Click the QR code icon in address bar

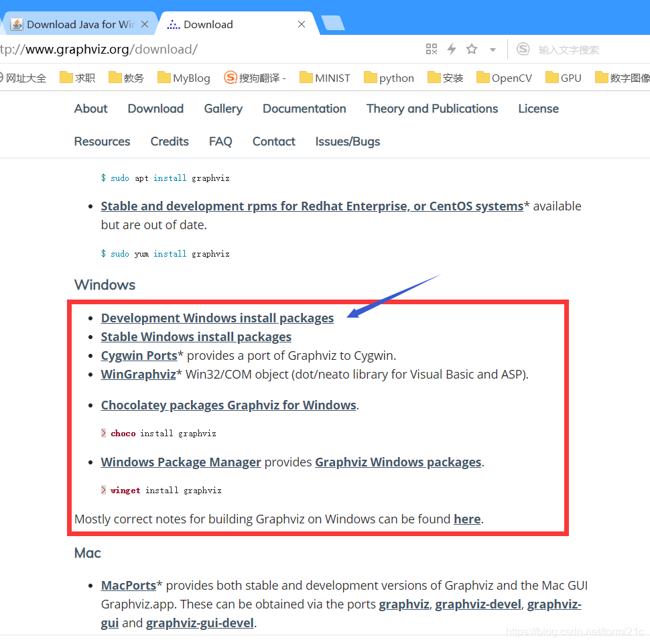coord(431,49)
